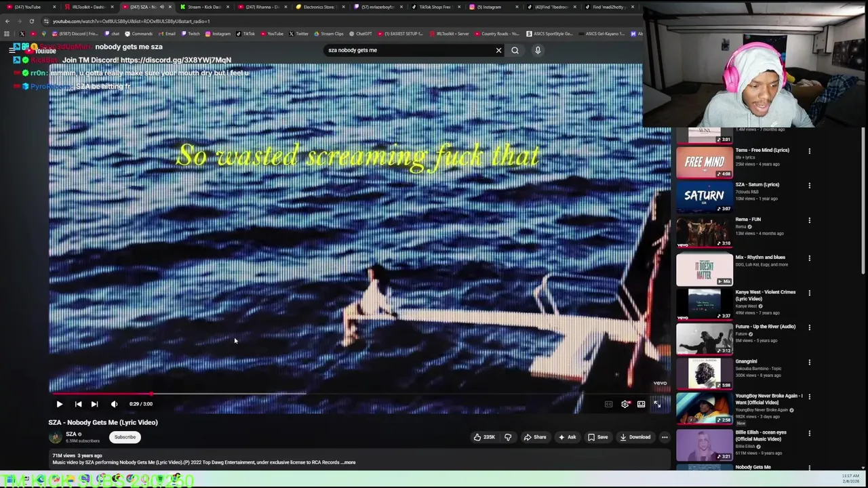The width and height of the screenshot is (868, 488).
Task: Open the Discord bookmark
Action: (75, 34)
